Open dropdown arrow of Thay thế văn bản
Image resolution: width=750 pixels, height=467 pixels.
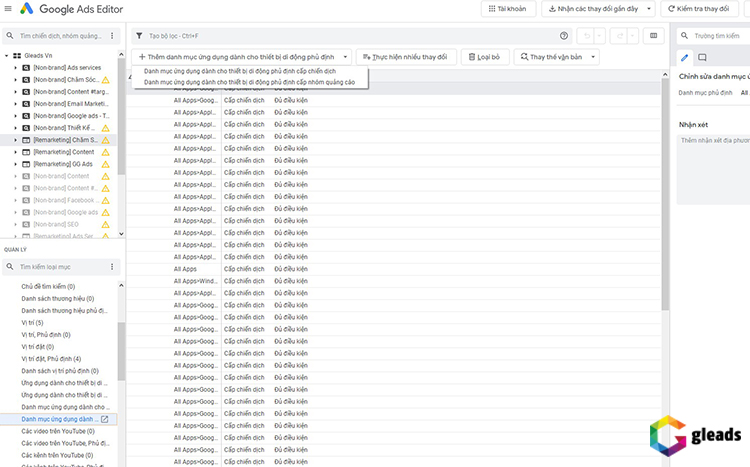tap(593, 57)
